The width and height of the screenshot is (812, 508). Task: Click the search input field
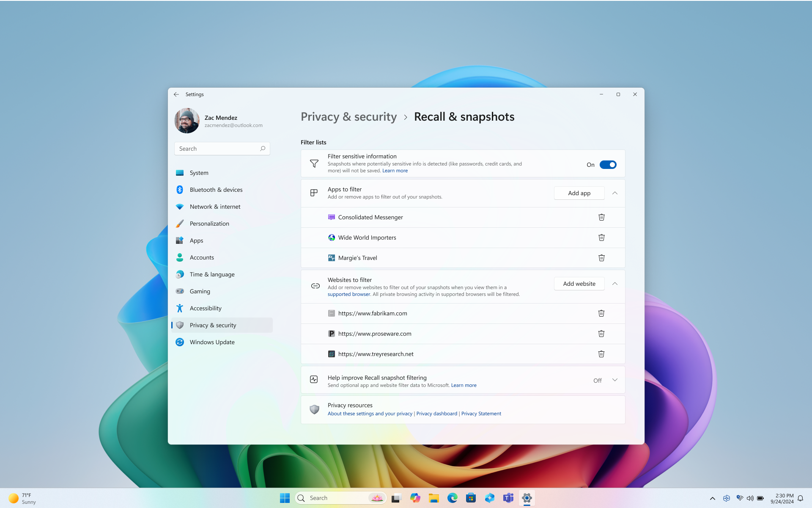[222, 148]
